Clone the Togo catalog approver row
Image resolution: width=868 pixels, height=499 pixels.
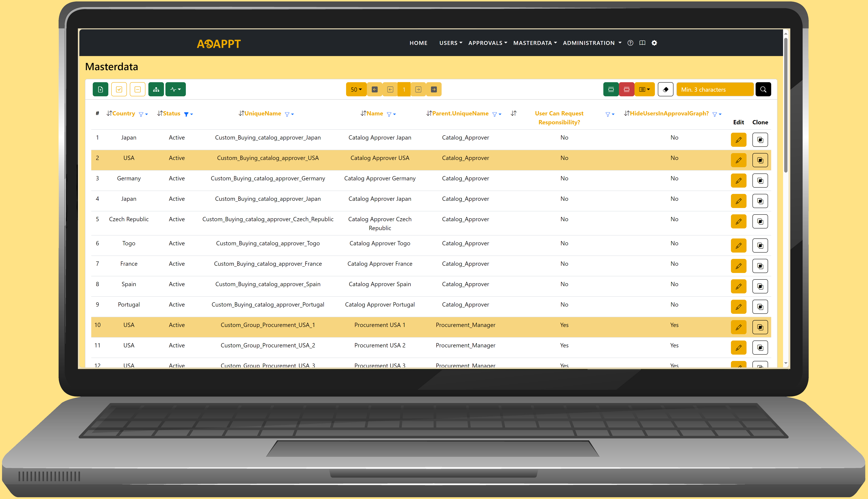coord(760,246)
